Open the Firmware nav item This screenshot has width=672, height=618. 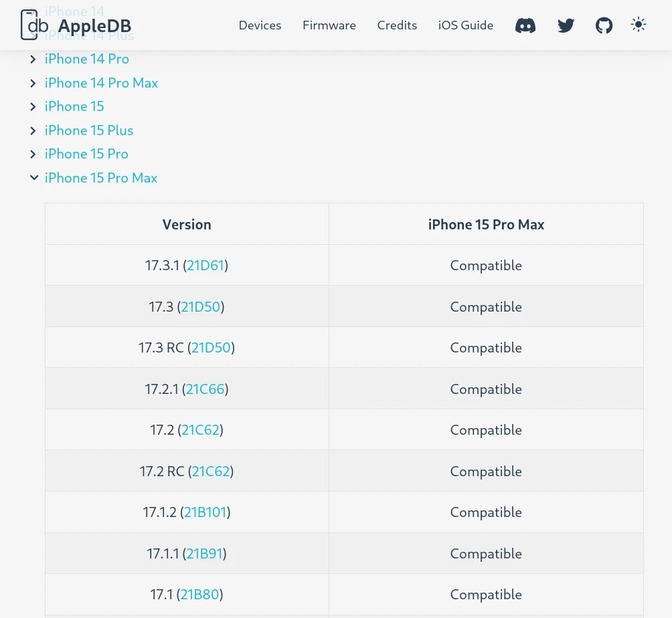pyautogui.click(x=329, y=25)
